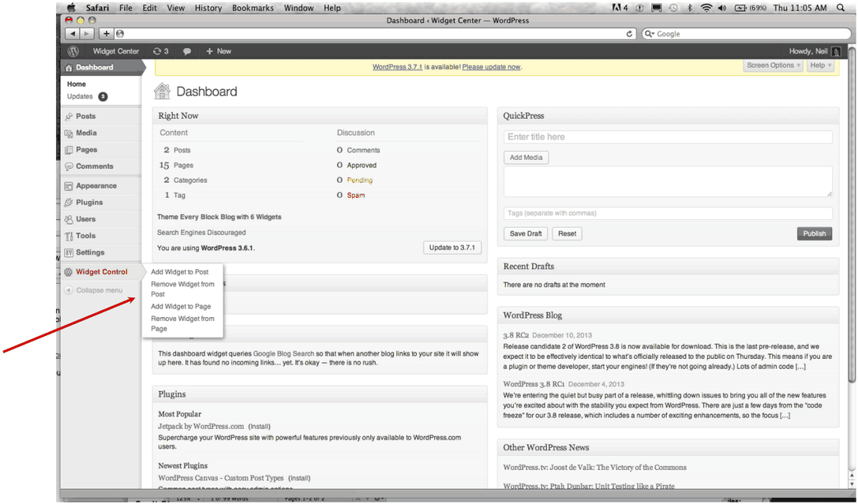Open Spotlight search magnifier icon
This screenshot has height=504, width=858.
pos(841,8)
